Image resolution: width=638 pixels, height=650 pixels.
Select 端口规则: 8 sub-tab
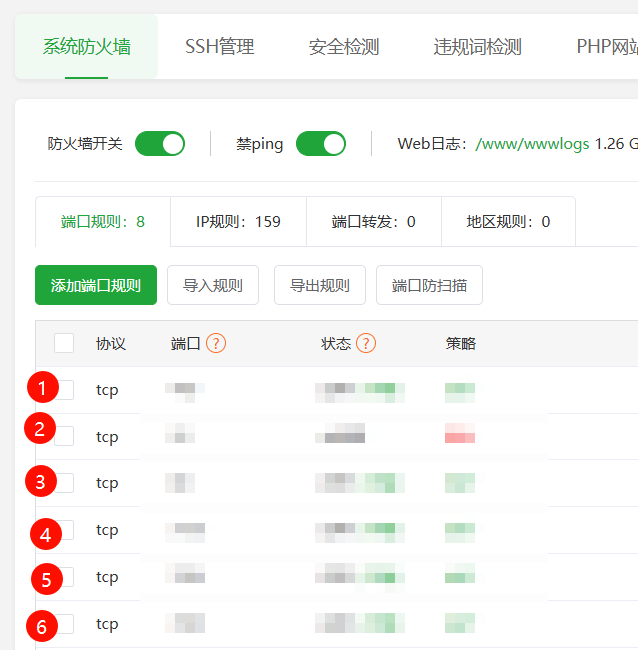point(103,222)
